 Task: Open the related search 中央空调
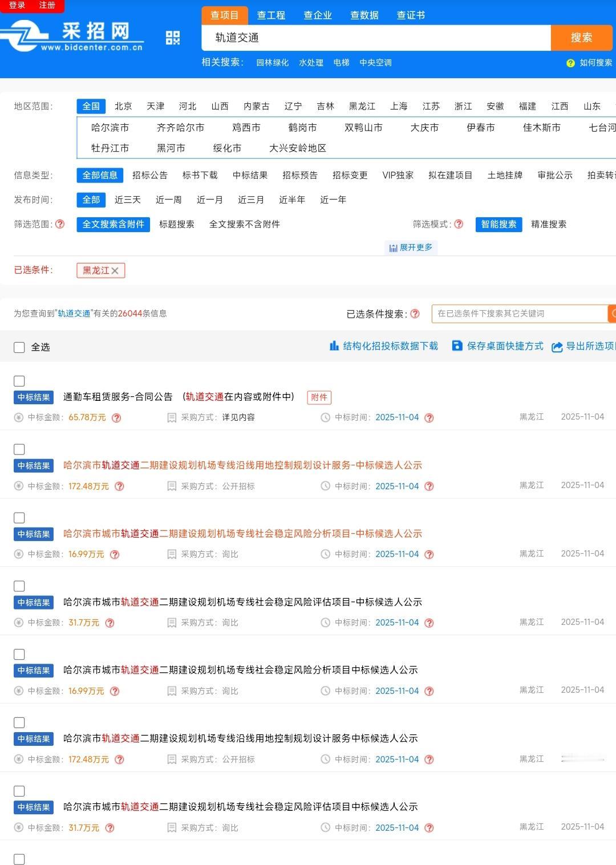point(376,63)
